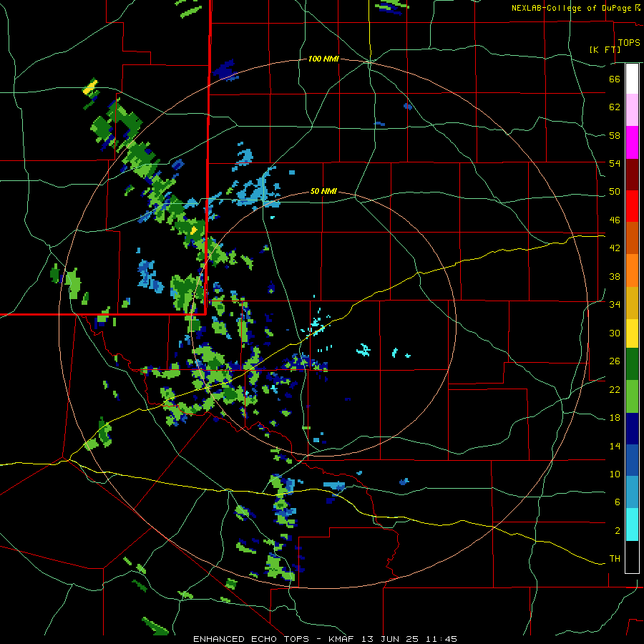The image size is (644, 644).
Task: Select the 46 legend value
Action: click(x=615, y=220)
